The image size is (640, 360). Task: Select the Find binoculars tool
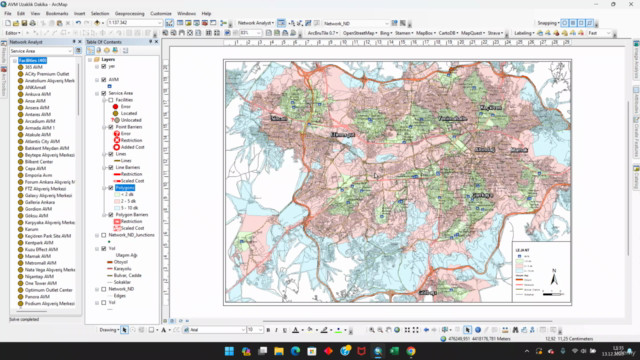516,330
